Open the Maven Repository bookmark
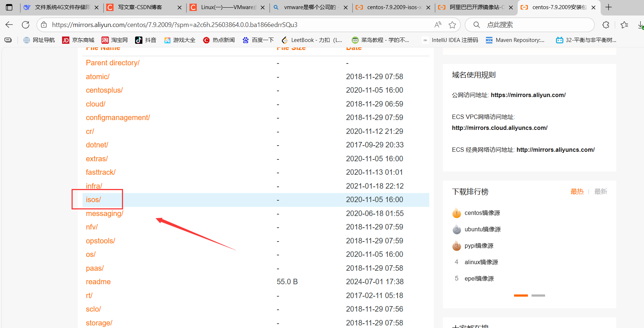Viewport: 644px width, 328px height. click(515, 40)
